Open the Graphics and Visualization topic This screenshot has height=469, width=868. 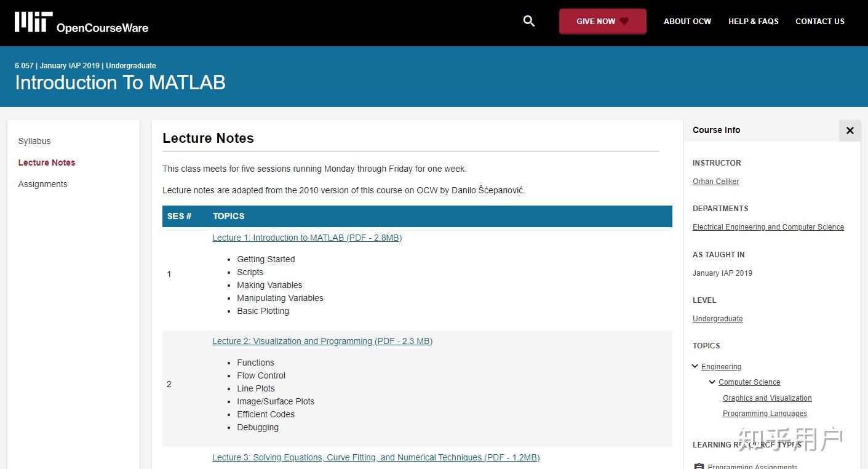click(x=767, y=398)
